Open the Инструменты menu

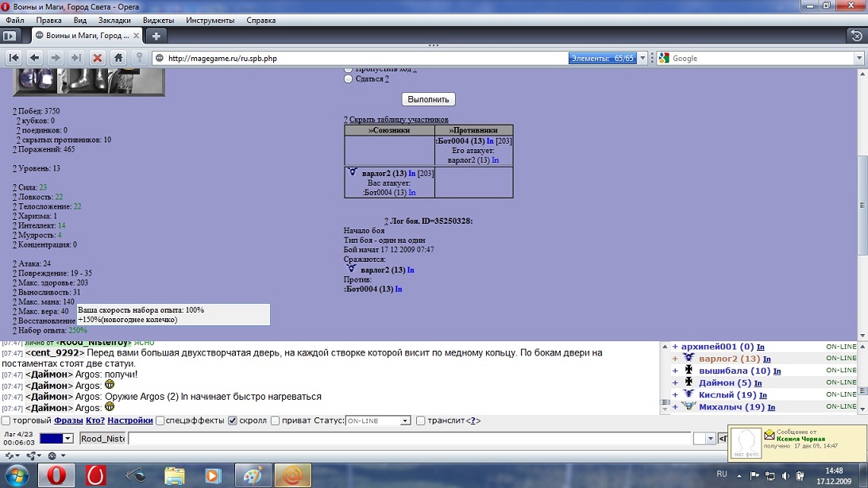point(210,20)
